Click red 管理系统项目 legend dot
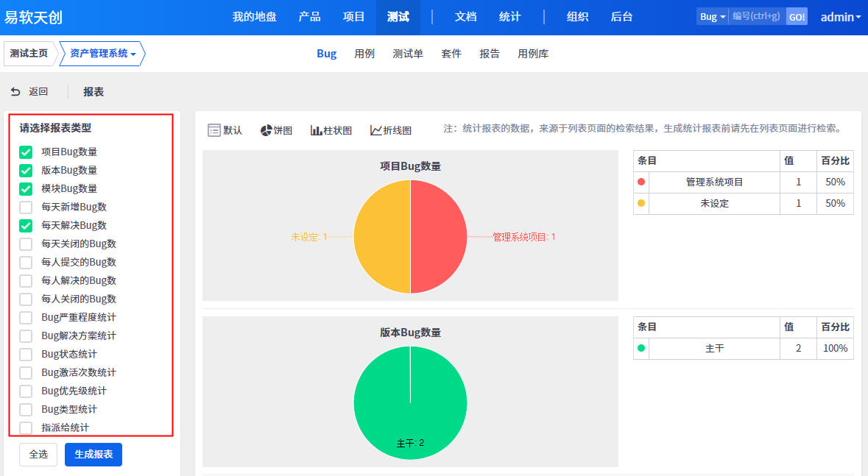868x476 pixels. 641,182
